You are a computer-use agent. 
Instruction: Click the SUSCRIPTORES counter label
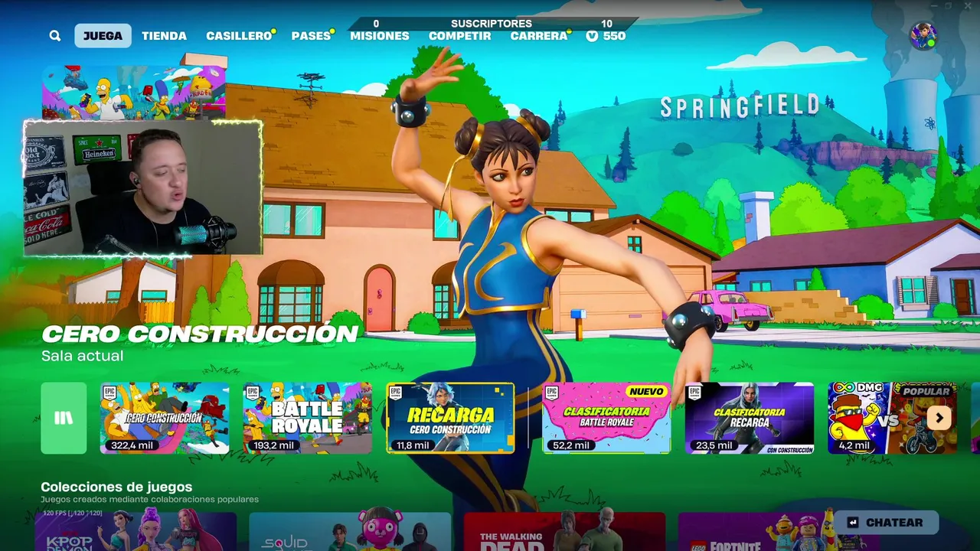[492, 24]
